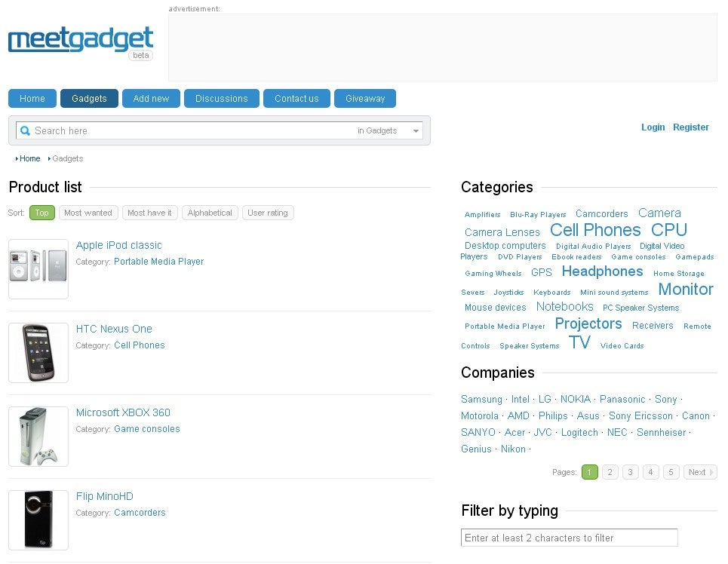Image resolution: width=728 pixels, height=564 pixels.
Task: Sort the product list by Most wanted
Action: point(88,213)
